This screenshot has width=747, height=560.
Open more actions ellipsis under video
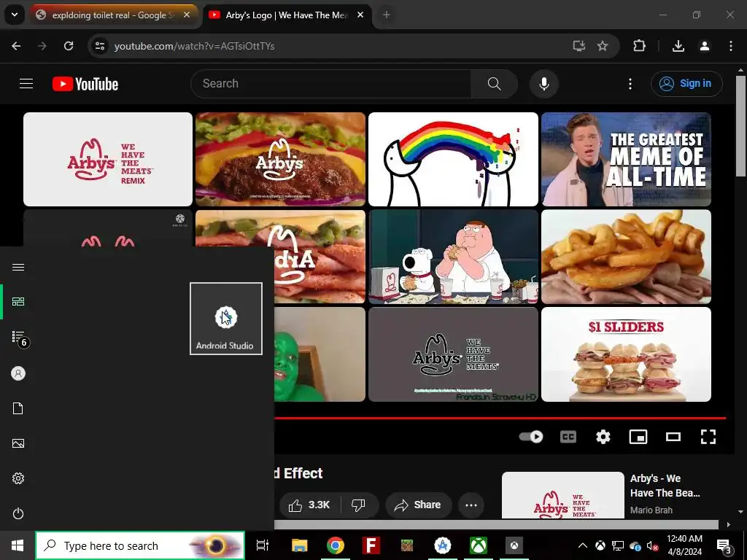[471, 505]
